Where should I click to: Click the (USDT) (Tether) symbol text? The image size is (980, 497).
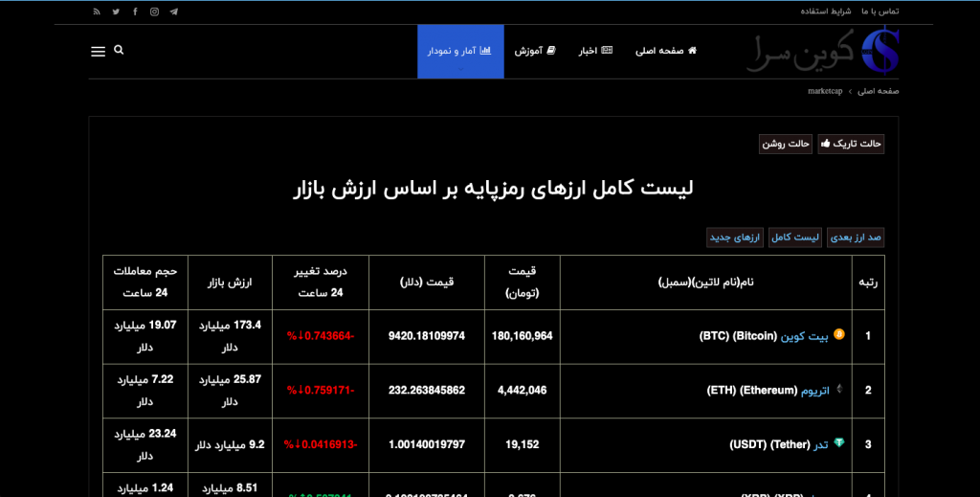770,445
